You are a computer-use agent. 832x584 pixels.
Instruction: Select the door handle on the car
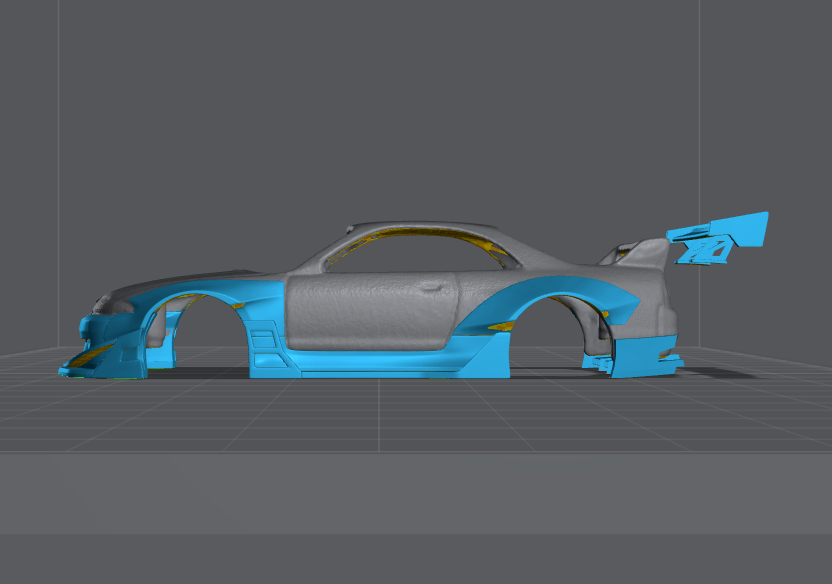433,287
